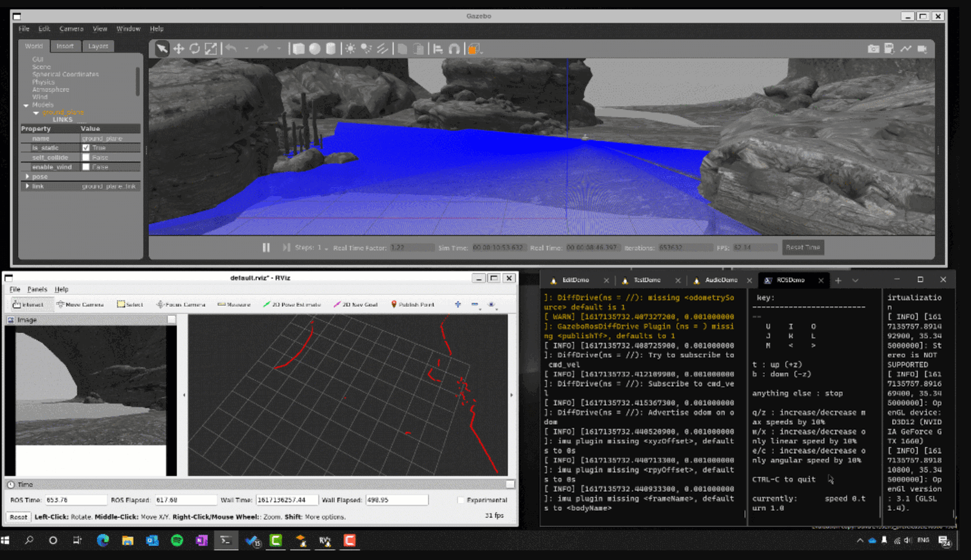Switch to the Insert tab
The image size is (971, 560).
coord(65,46)
